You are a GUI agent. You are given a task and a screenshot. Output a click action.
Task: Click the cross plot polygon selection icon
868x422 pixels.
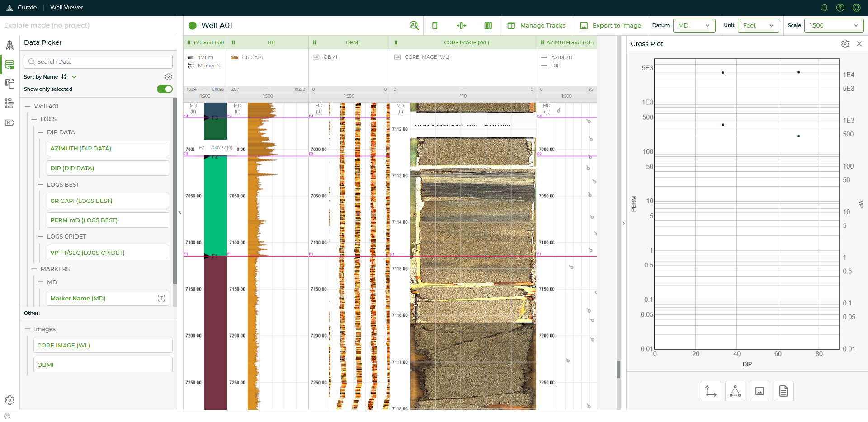click(735, 391)
